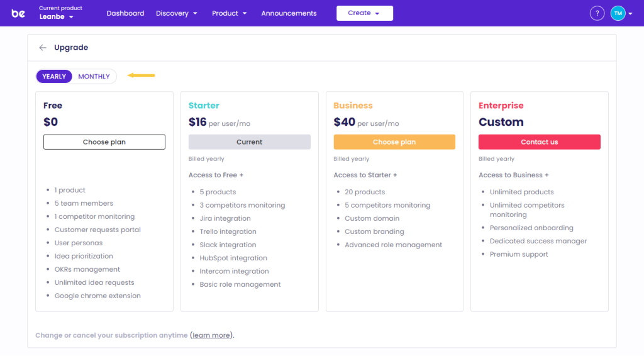The width and height of the screenshot is (644, 356).
Task: Switch billing to Yearly
Action: tap(54, 77)
